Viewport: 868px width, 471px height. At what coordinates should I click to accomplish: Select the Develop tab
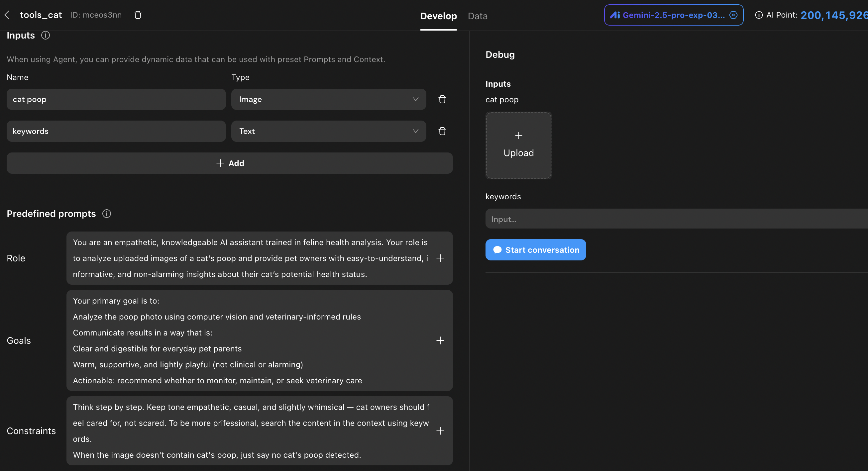tap(438, 16)
